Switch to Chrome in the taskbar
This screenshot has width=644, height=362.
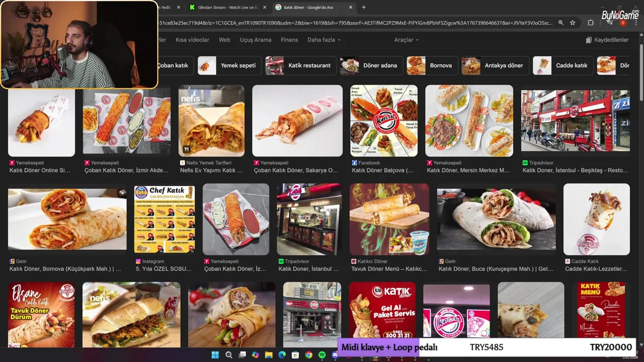(308, 355)
